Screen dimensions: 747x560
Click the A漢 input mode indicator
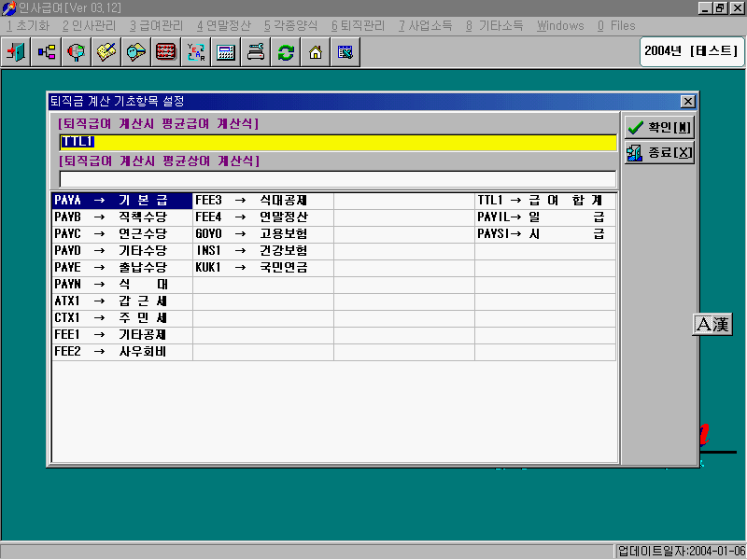(x=712, y=325)
